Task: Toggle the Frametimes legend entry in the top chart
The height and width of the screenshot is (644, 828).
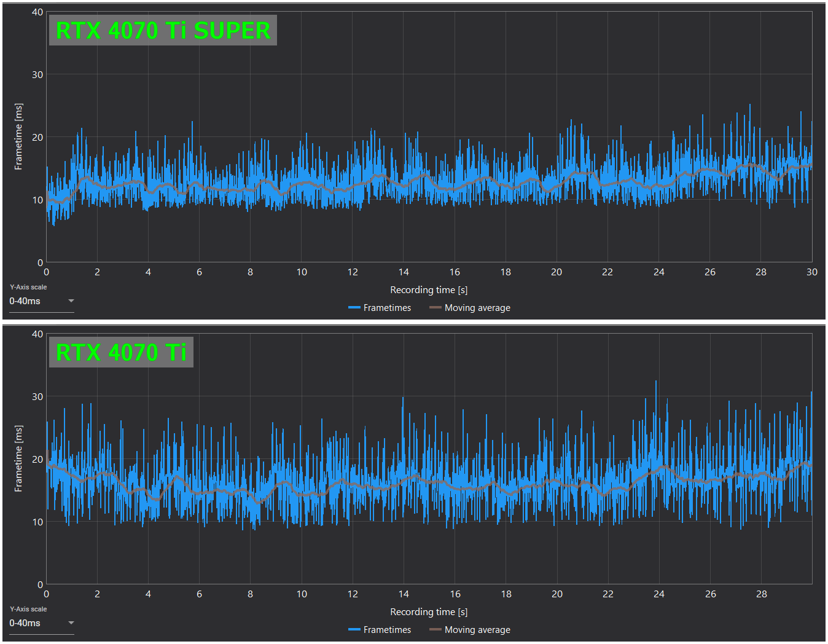Action: click(x=380, y=308)
